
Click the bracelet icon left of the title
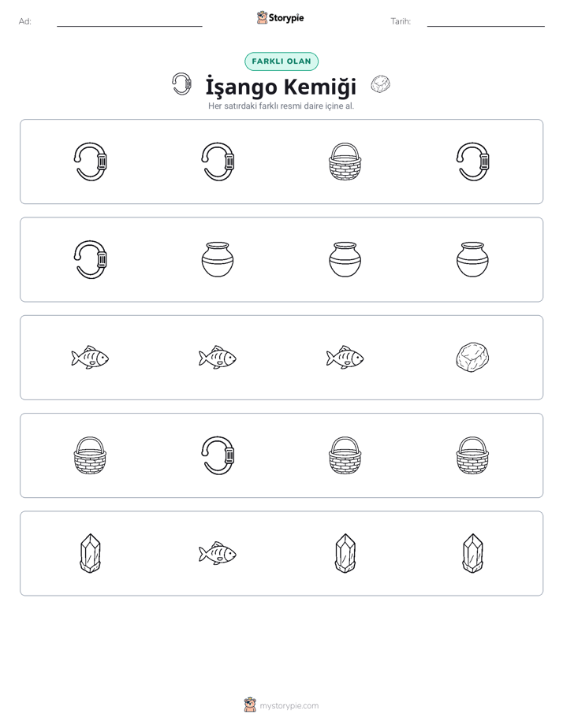[181, 84]
